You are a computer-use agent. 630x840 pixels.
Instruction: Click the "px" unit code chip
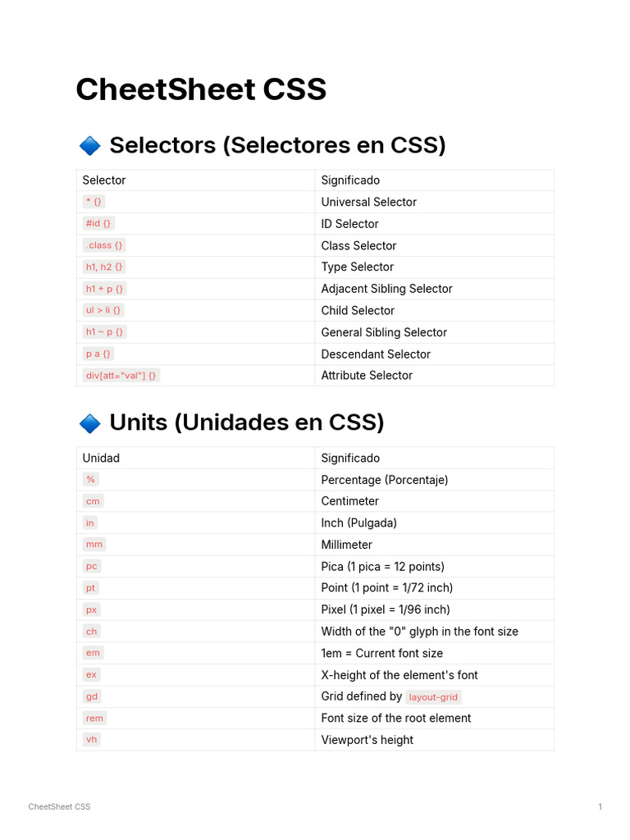91,609
